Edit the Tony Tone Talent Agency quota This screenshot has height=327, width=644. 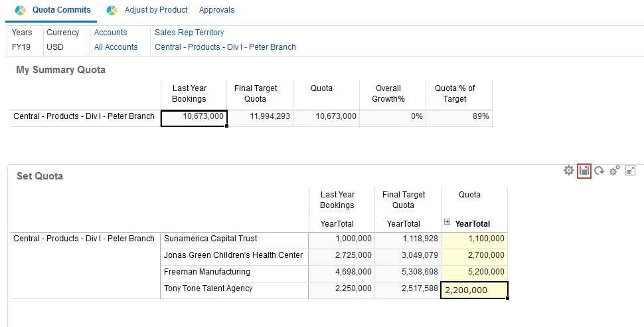474,290
